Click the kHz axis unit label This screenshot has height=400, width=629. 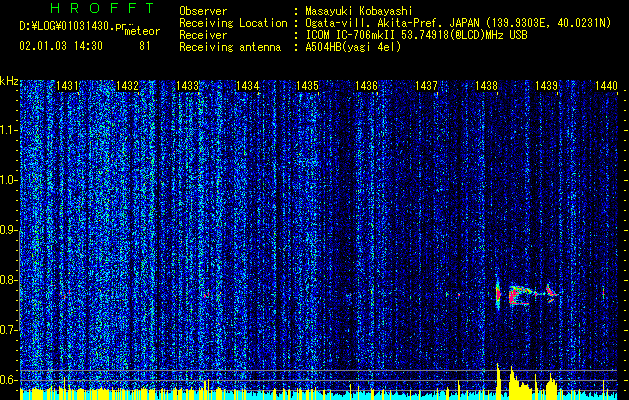pyautogui.click(x=9, y=81)
